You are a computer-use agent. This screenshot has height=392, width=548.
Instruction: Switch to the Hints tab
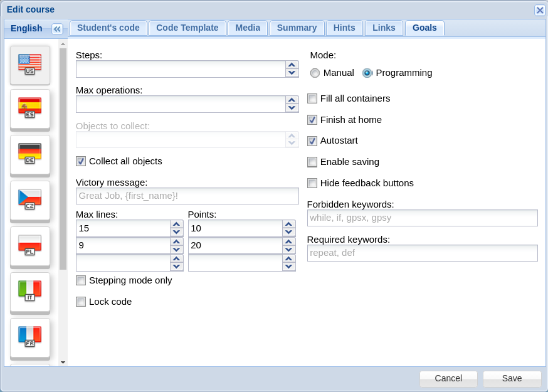click(344, 28)
